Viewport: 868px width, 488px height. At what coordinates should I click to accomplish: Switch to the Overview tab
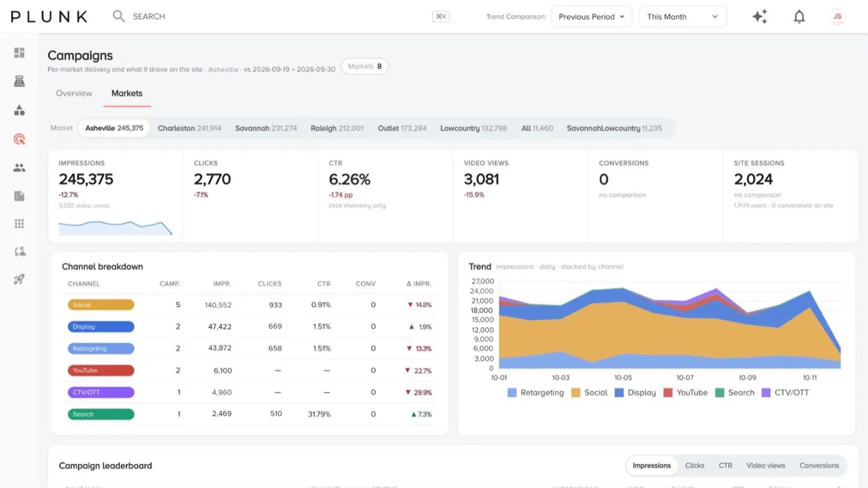(x=74, y=93)
